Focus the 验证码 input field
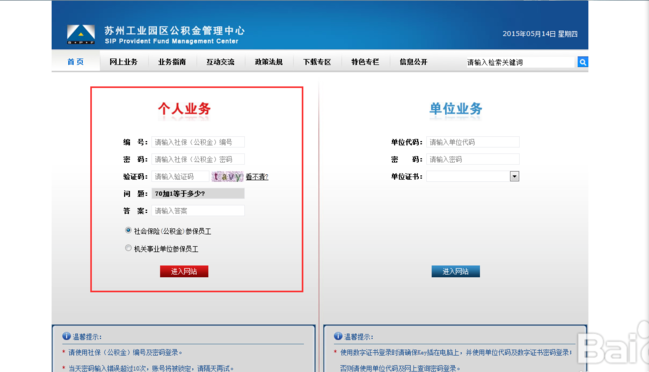This screenshot has height=372, width=649. pyautogui.click(x=180, y=177)
